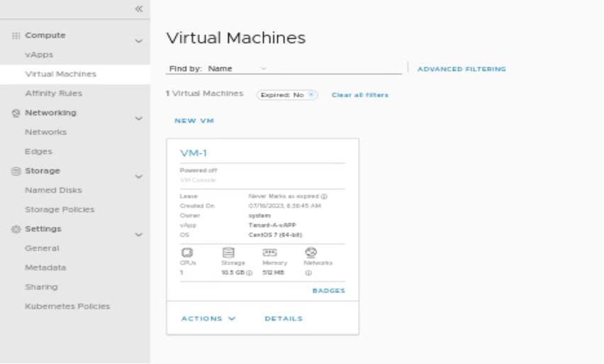Collapse the sidebar with the double-chevron icon

[x=139, y=9]
